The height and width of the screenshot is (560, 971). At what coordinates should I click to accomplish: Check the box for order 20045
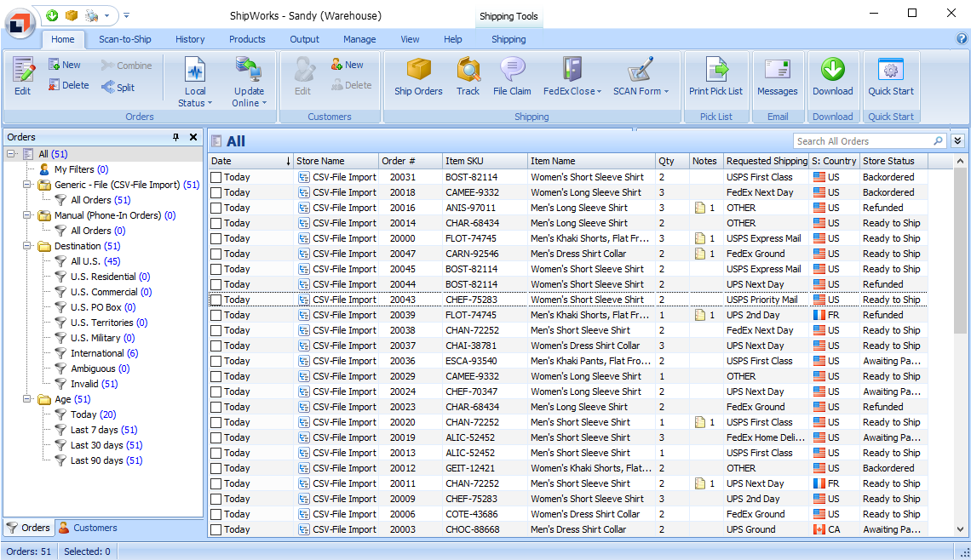216,269
